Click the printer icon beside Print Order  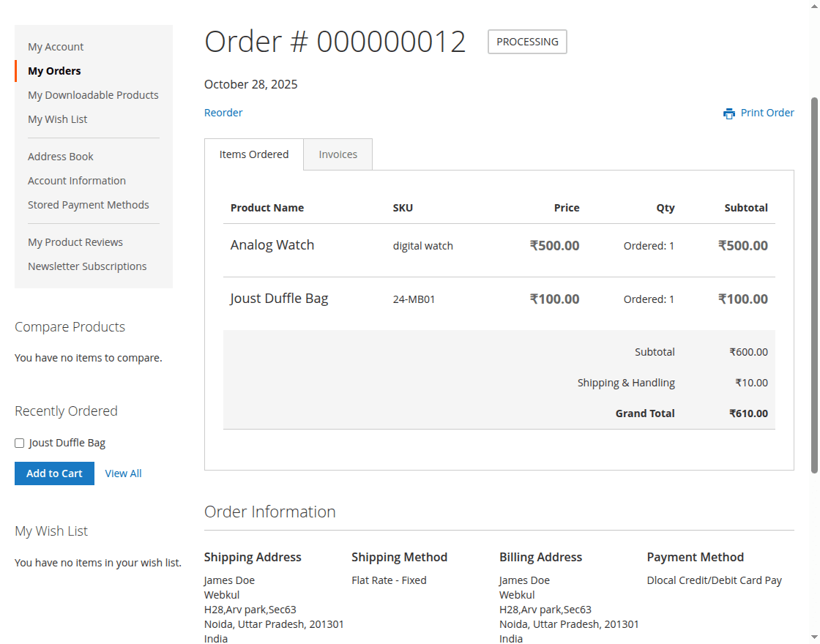point(728,113)
